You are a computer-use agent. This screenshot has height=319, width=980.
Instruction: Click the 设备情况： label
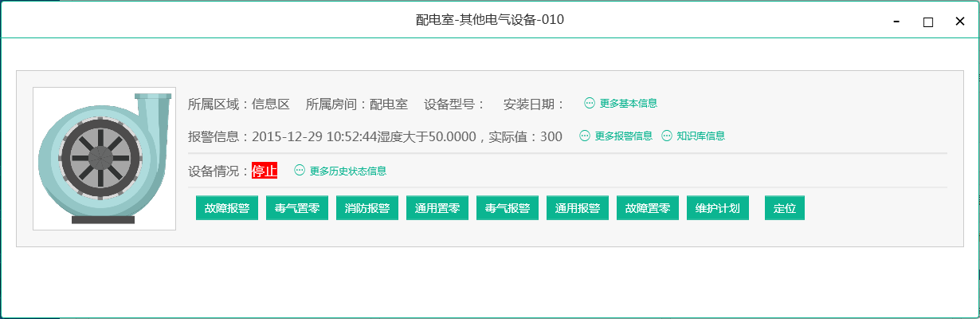pyautogui.click(x=220, y=171)
